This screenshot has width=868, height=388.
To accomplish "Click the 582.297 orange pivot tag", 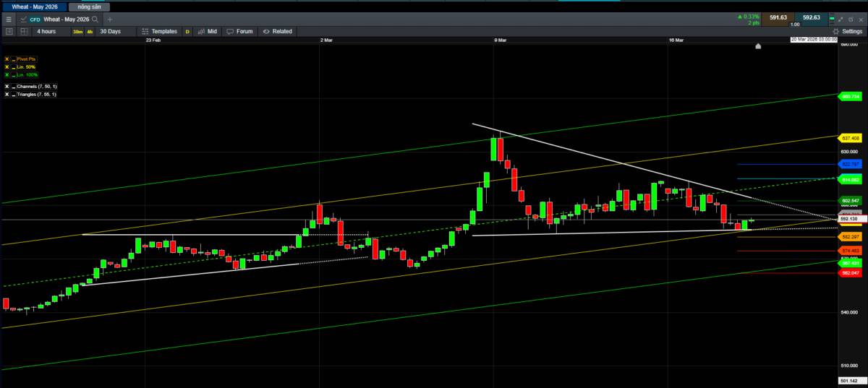I will click(850, 237).
